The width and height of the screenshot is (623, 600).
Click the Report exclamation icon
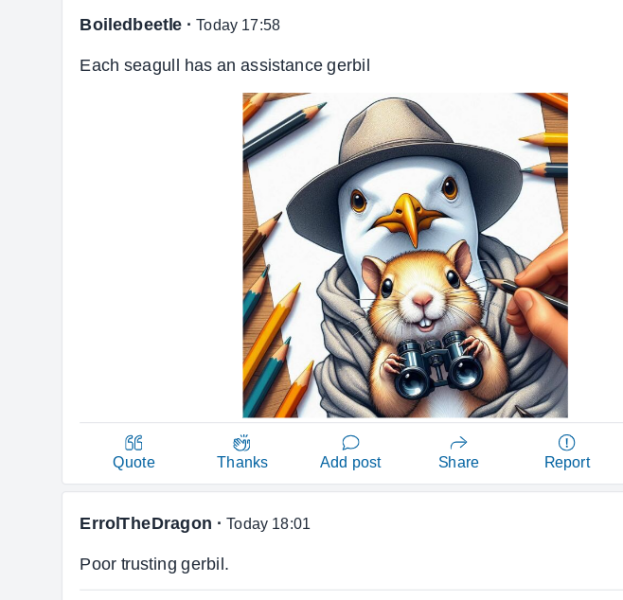(x=567, y=443)
